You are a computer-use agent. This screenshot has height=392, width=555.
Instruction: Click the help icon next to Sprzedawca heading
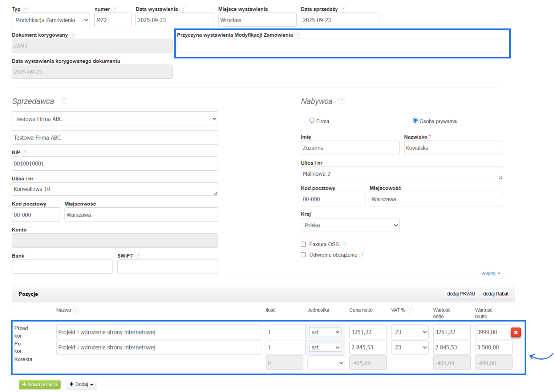[64, 101]
